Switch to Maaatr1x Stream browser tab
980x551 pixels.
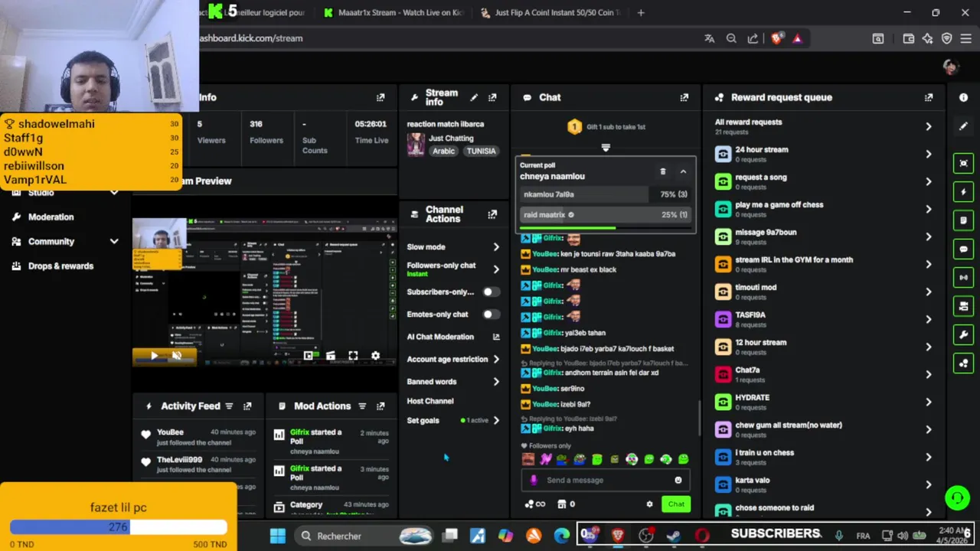click(x=394, y=12)
